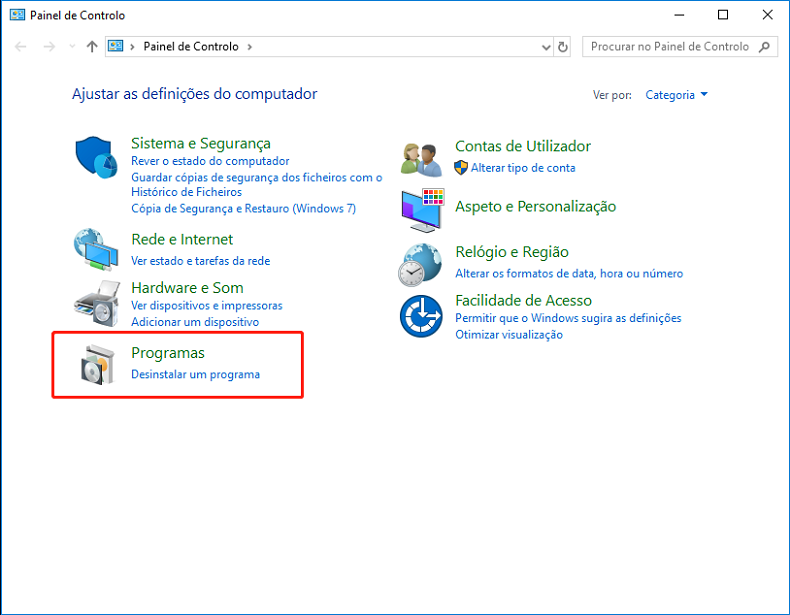790x615 pixels.
Task: Click Alterar tipo de conta
Action: 523,168
